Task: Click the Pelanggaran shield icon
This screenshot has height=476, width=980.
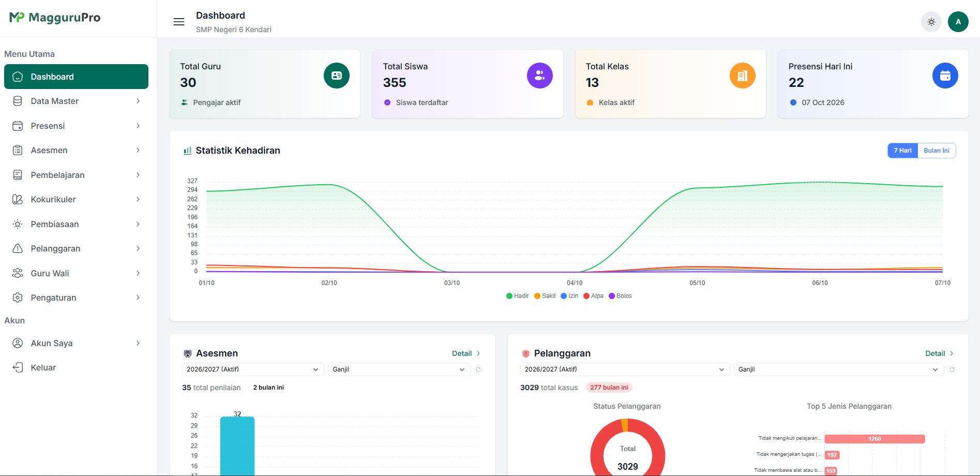Action: click(526, 354)
